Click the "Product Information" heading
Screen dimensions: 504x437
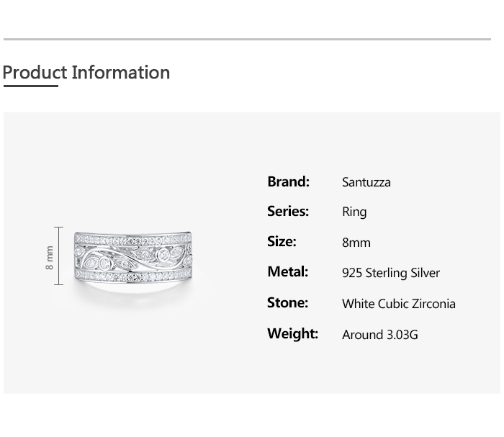point(86,73)
